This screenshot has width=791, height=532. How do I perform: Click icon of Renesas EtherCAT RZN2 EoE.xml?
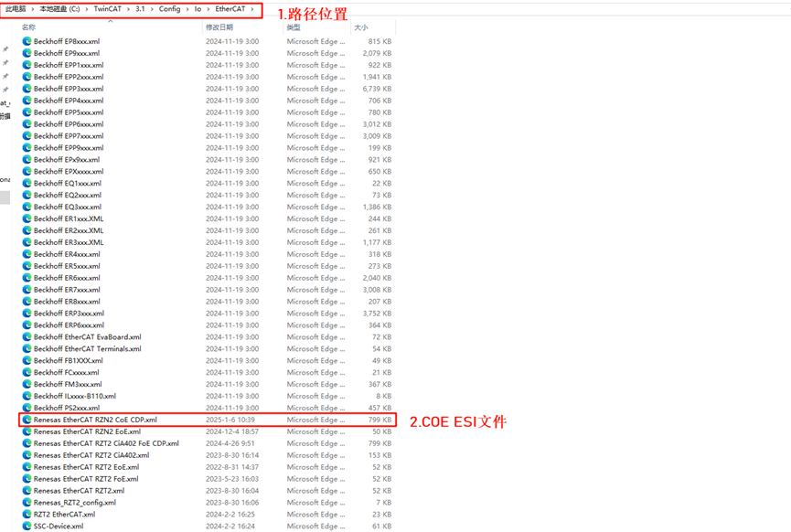click(27, 431)
